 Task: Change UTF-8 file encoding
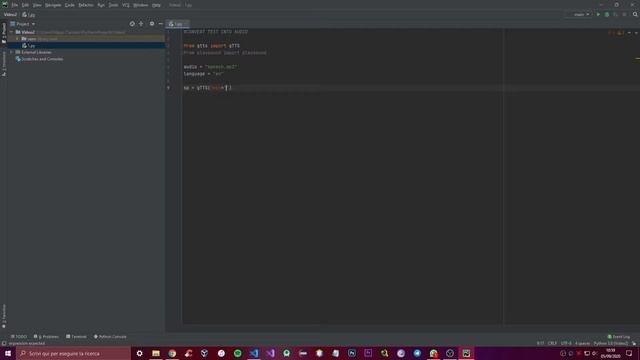pos(566,343)
